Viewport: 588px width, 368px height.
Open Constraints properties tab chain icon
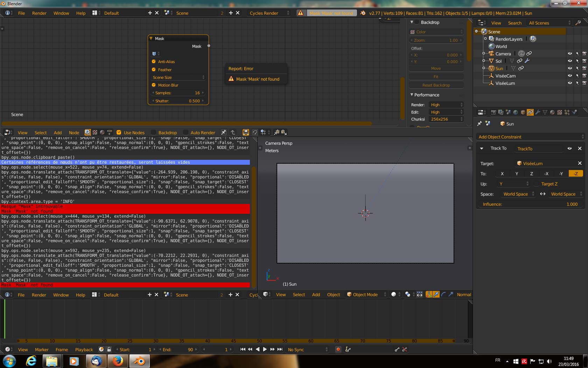[530, 113]
